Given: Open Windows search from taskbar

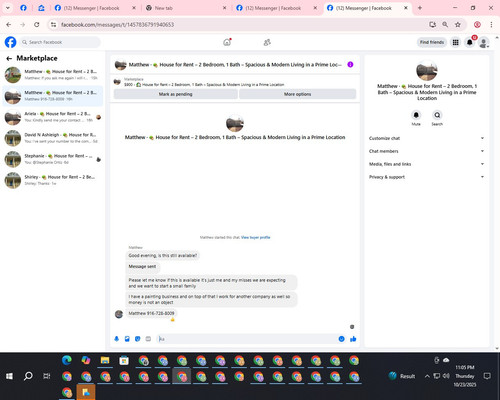Looking at the screenshot, I should pos(28,376).
